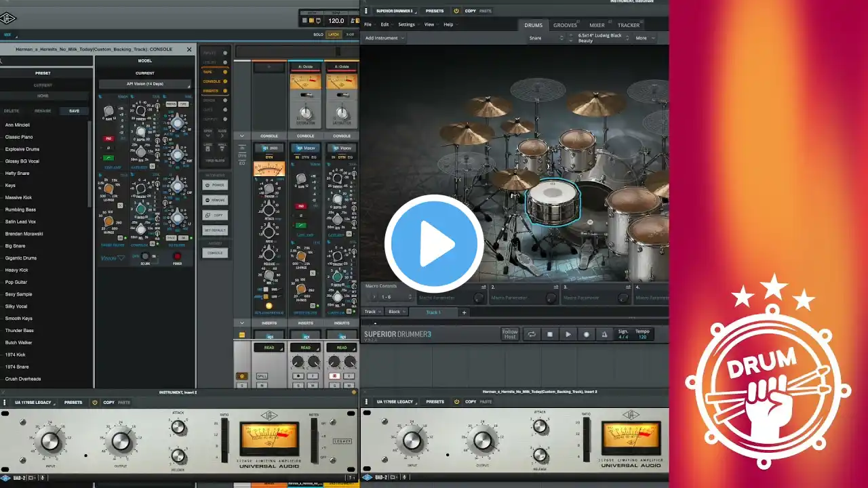Toggle Solo in the mixer header
The height and width of the screenshot is (488, 868).
318,35
